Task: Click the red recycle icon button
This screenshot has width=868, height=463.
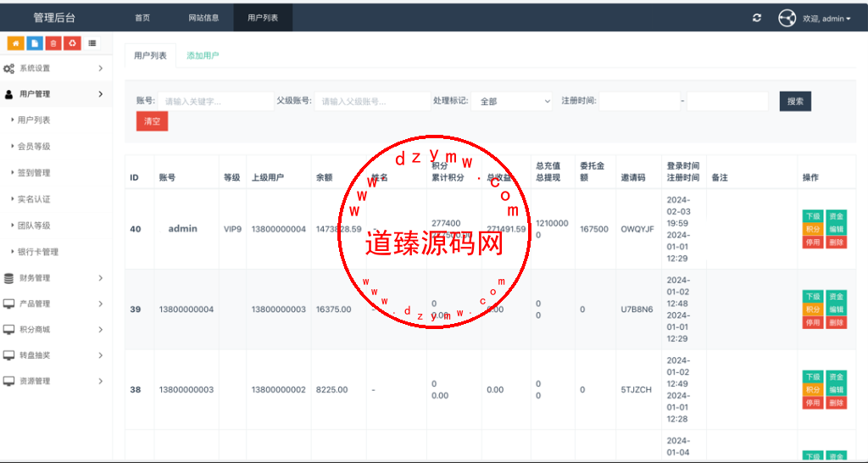Action: click(72, 42)
